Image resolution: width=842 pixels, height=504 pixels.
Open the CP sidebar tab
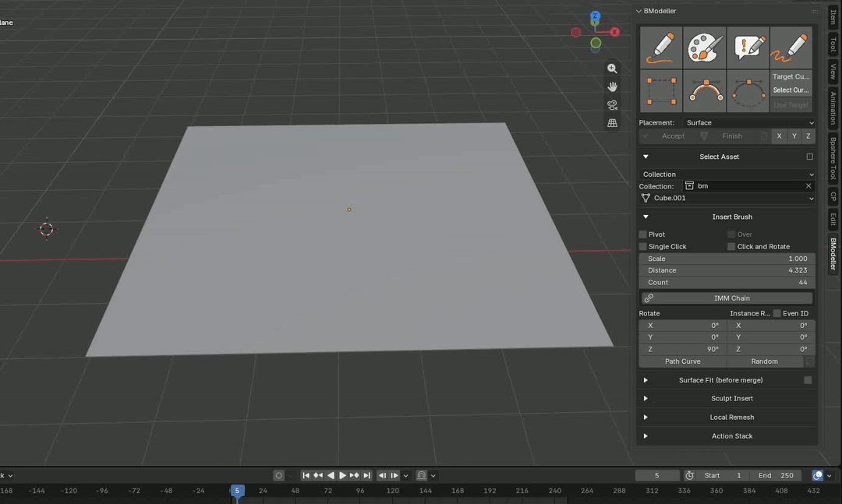[x=833, y=196]
